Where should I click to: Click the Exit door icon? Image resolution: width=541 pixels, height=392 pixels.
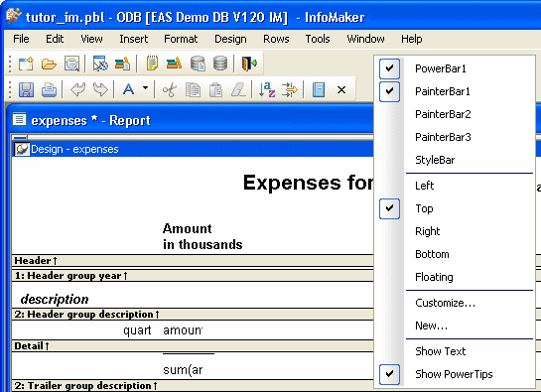[249, 64]
